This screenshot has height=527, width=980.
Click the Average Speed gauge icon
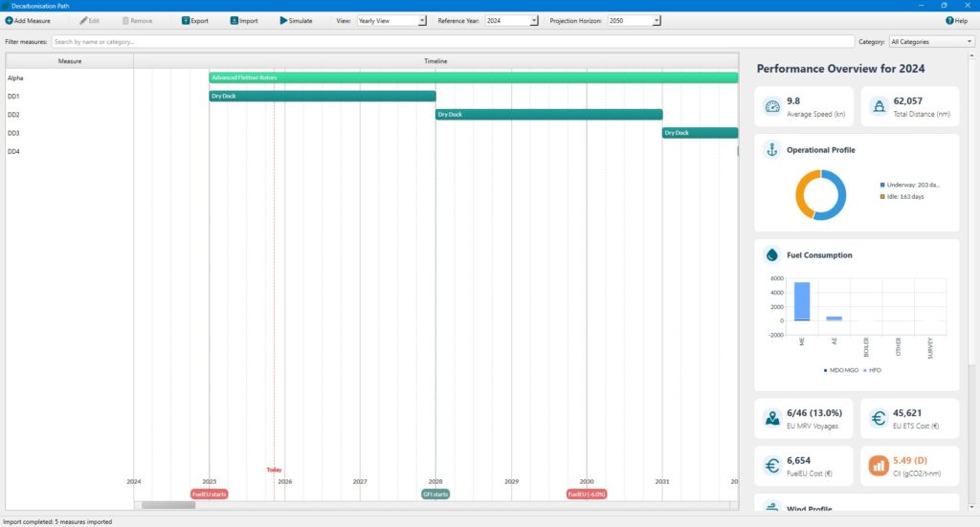[x=772, y=106]
